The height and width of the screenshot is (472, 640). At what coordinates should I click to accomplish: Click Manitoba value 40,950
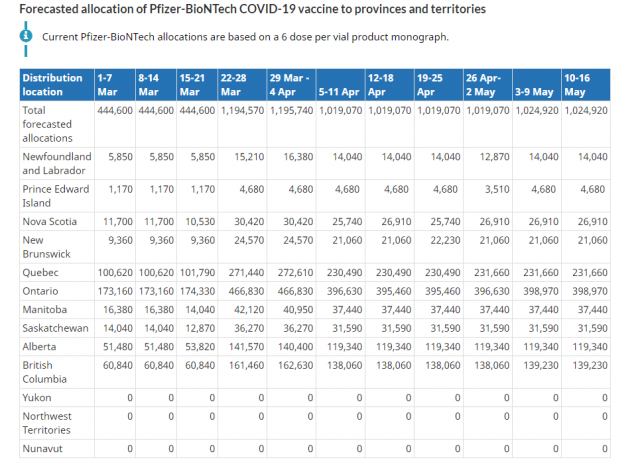pos(298,309)
